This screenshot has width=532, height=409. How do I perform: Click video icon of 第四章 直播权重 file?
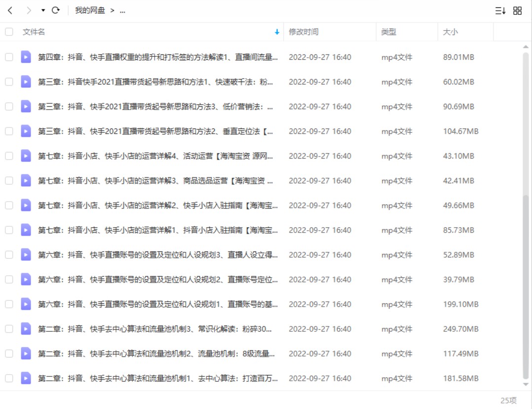click(x=26, y=57)
